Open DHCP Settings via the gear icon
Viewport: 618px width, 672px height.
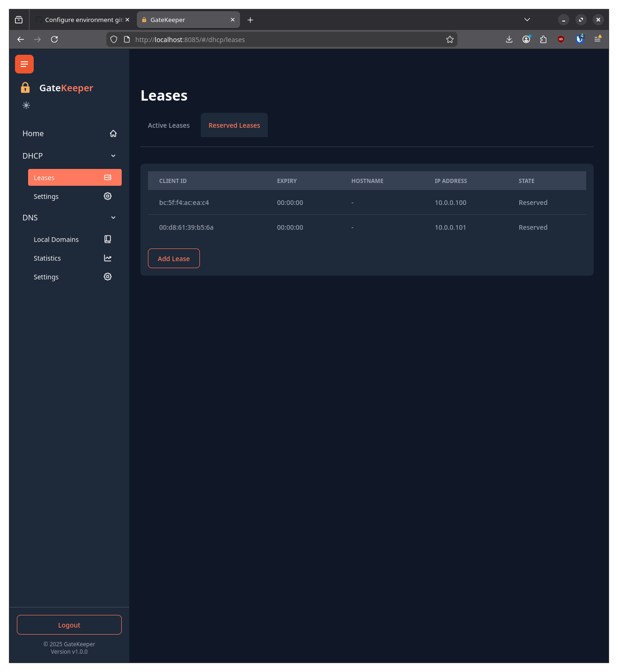(107, 196)
